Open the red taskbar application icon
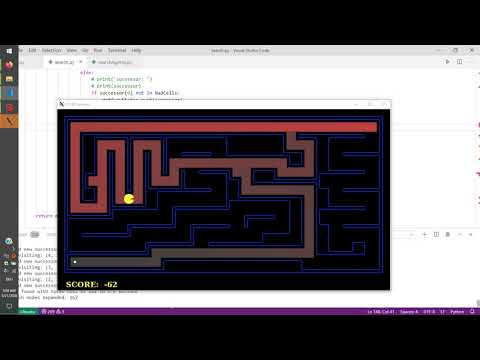Image resolution: width=480 pixels, height=360 pixels. pos(9,107)
